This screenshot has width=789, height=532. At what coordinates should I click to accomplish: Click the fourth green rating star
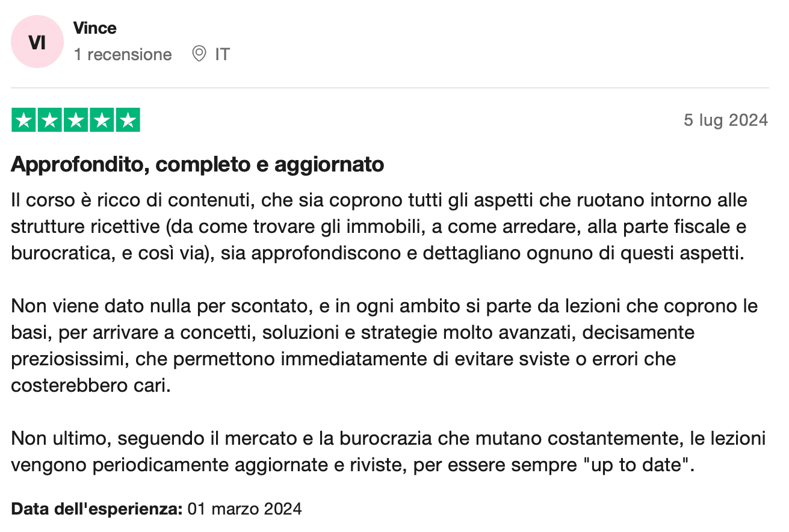click(x=101, y=120)
